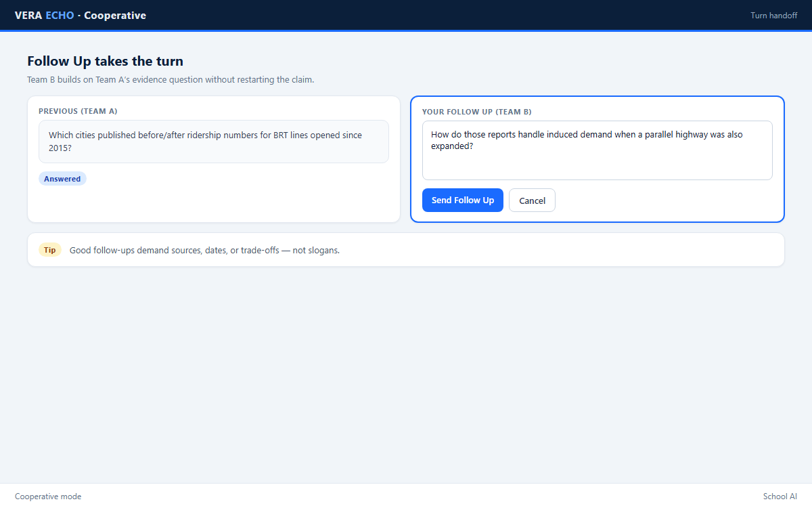Send the follow up question

pos(463,200)
